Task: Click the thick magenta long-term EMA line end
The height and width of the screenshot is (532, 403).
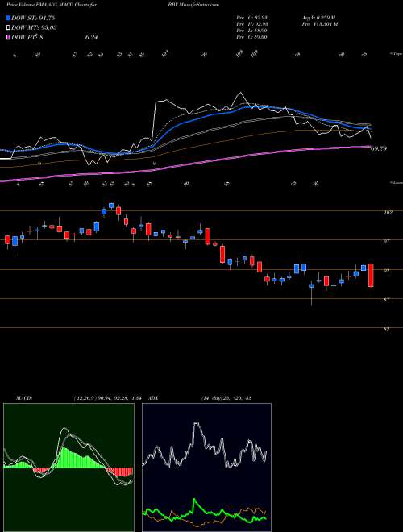Action: pyautogui.click(x=367, y=147)
